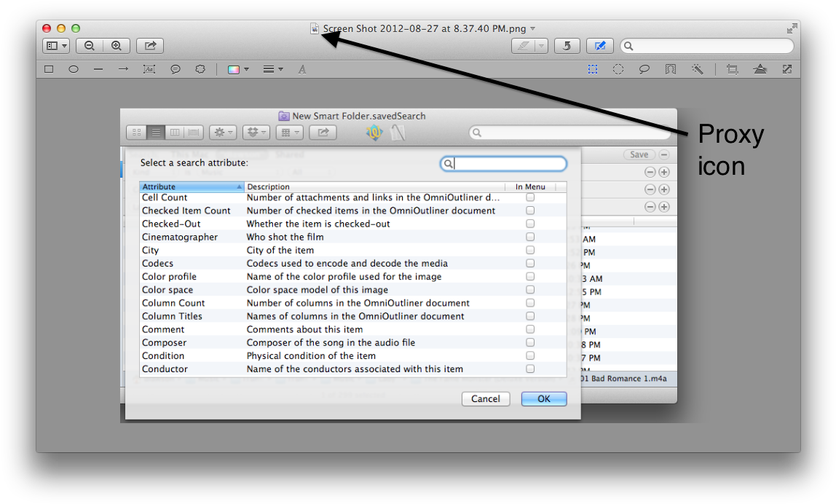Toggle In Menu checkbox for Cell Count
The image size is (836, 504).
(530, 197)
